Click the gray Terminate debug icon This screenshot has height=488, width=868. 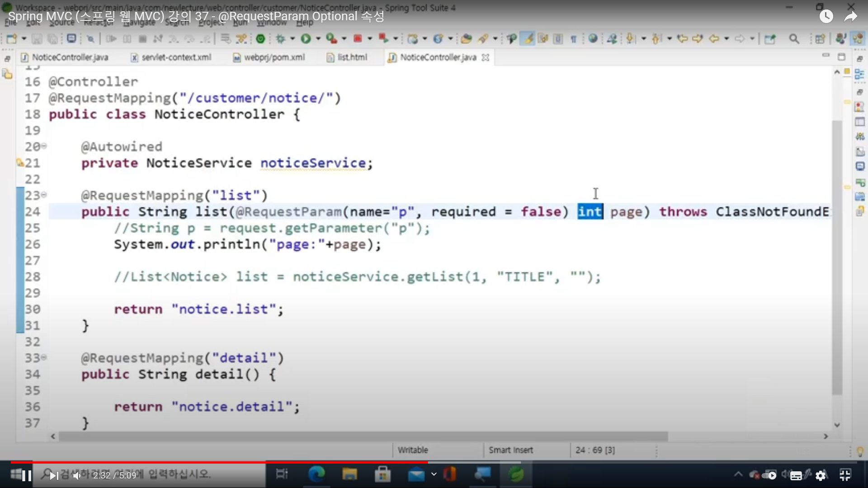click(x=142, y=39)
